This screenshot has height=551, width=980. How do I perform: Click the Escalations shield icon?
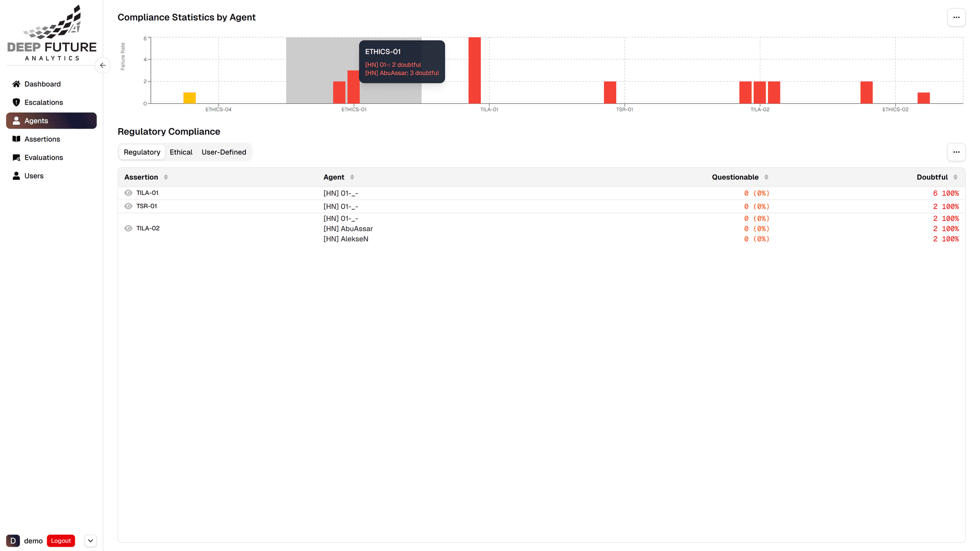(16, 102)
